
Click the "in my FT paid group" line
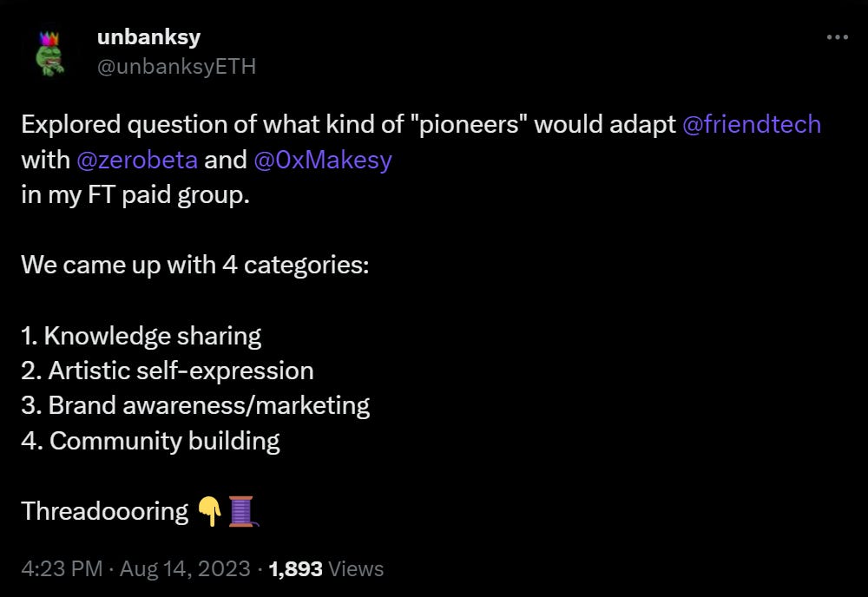(135, 195)
